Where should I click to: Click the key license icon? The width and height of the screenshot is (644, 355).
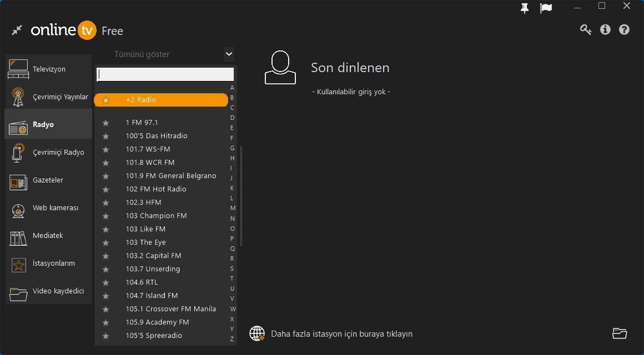pyautogui.click(x=586, y=29)
